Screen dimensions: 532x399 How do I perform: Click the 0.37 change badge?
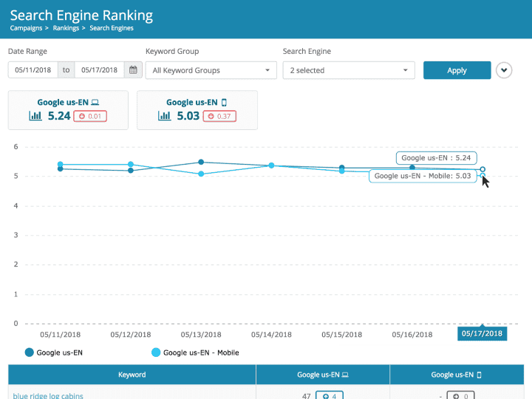tap(219, 116)
